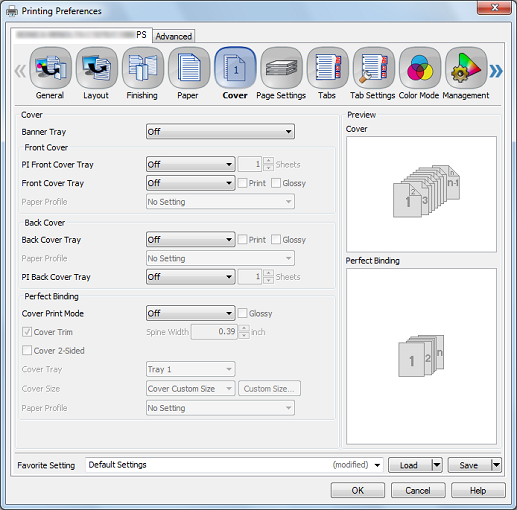Expand the Banner Tray dropdown
This screenshot has height=510, width=517.
[x=220, y=132]
